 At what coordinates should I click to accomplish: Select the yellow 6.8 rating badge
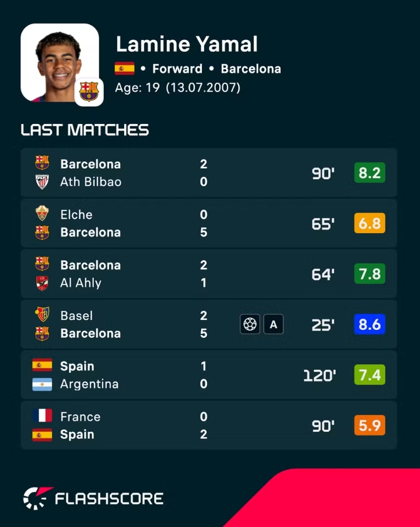[x=370, y=223]
